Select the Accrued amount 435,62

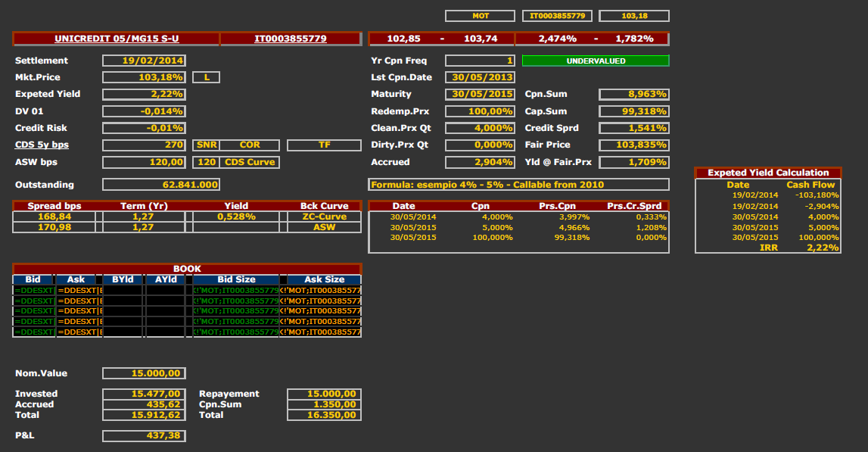point(144,404)
